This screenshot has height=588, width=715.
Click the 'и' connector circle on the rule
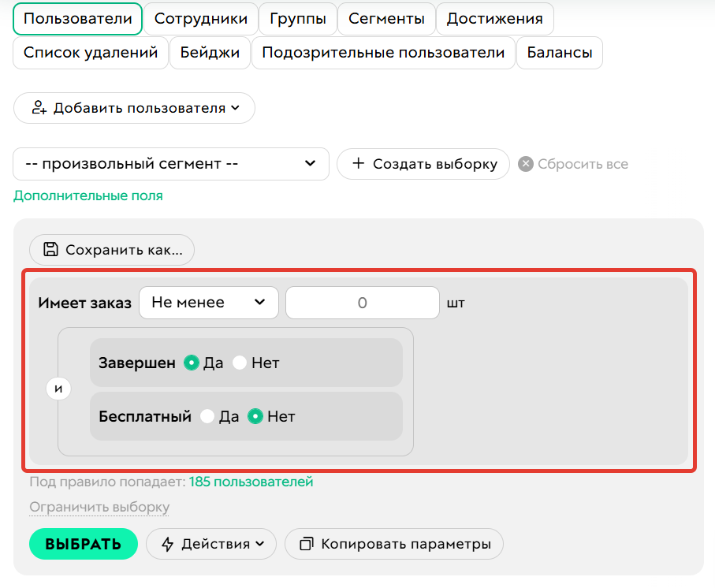point(59,389)
